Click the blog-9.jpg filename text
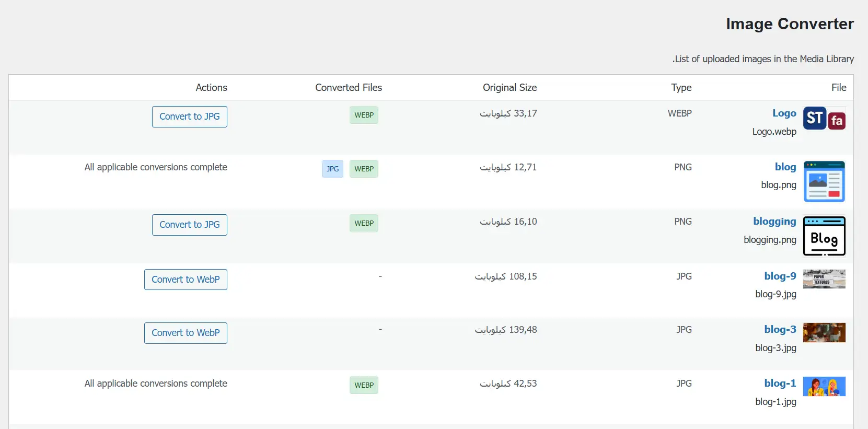868x429 pixels. pos(776,294)
